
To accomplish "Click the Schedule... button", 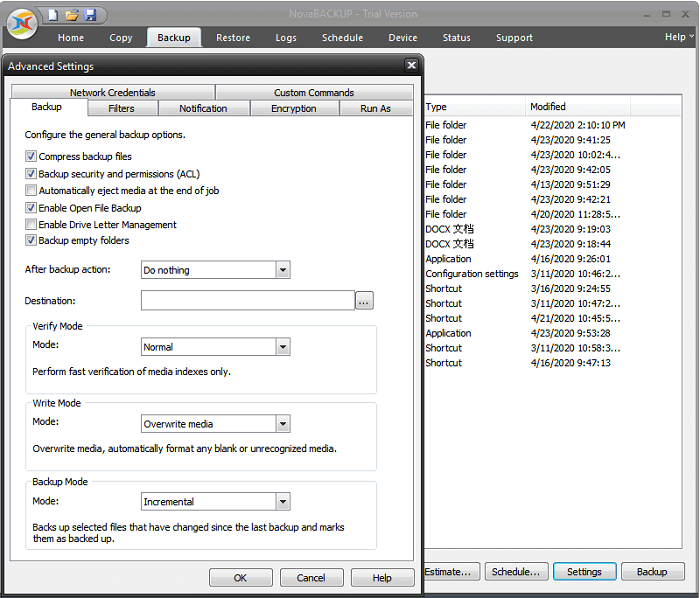I will click(518, 572).
